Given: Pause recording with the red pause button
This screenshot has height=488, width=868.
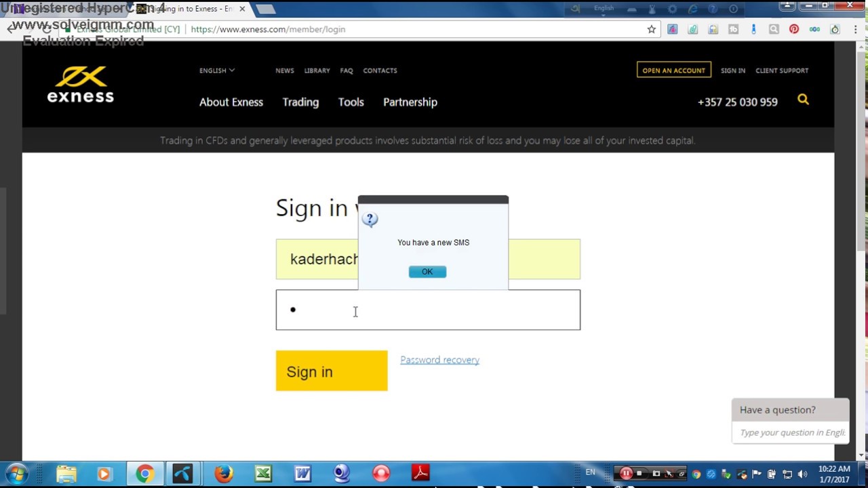Looking at the screenshot, I should tap(626, 474).
